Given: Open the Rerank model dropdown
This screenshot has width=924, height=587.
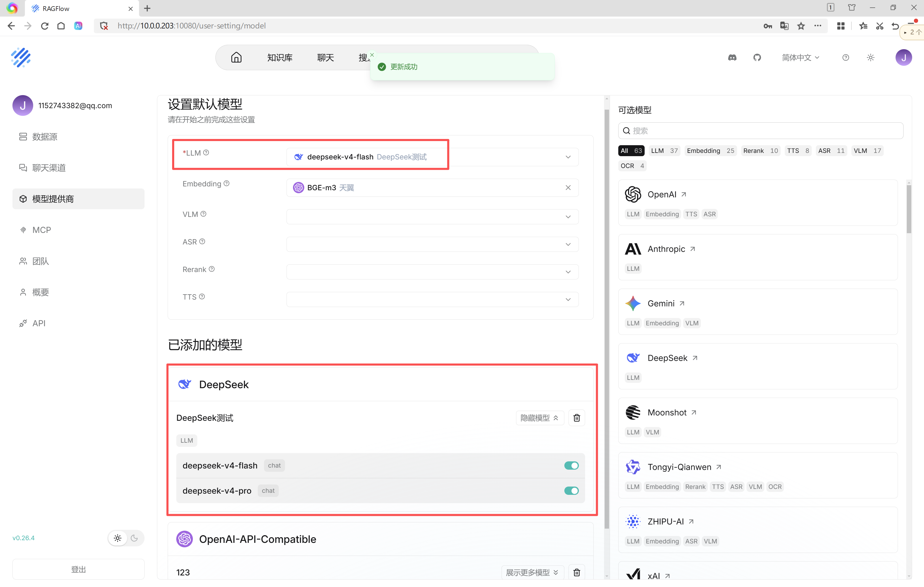Looking at the screenshot, I should (x=433, y=272).
